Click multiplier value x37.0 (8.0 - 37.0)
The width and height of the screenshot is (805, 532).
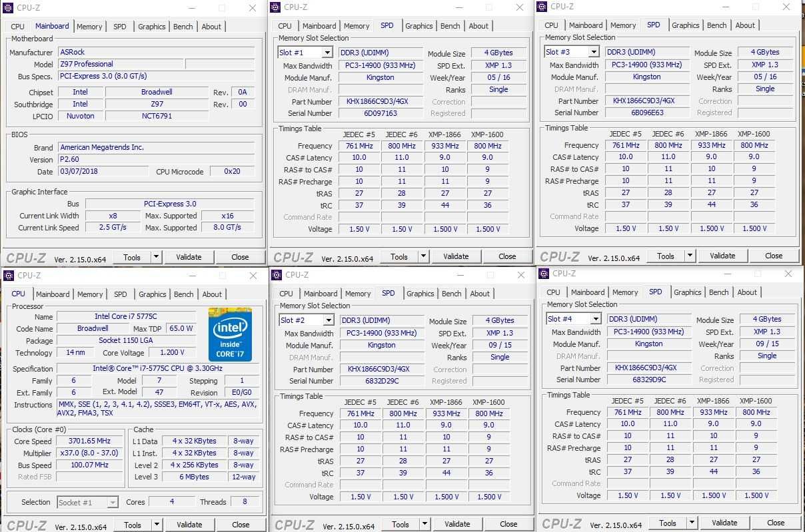click(89, 453)
